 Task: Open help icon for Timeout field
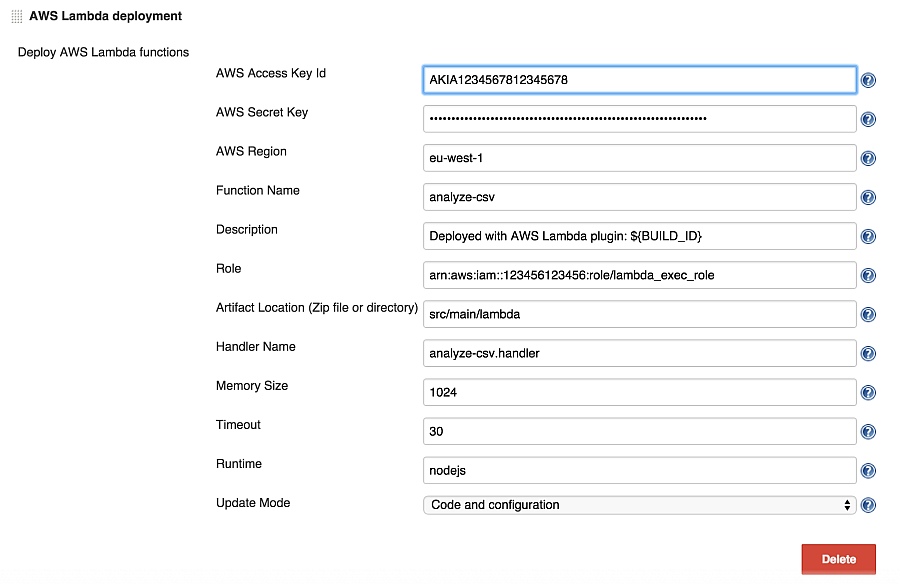pyautogui.click(x=868, y=432)
